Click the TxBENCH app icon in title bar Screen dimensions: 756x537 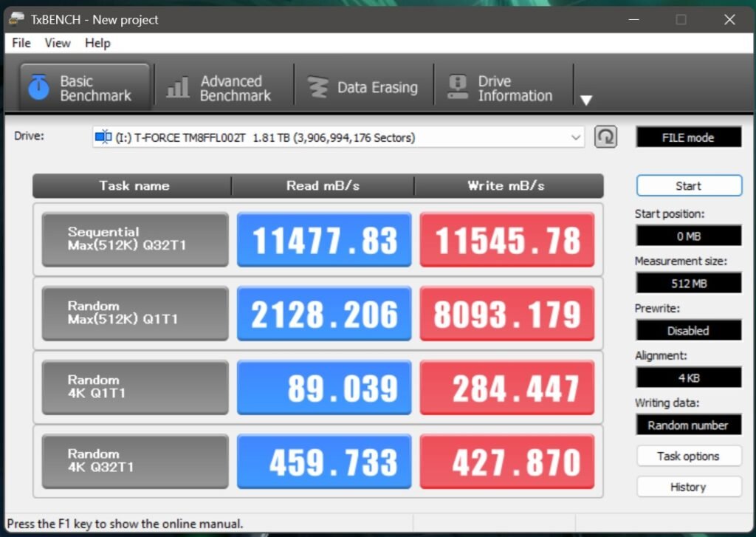pyautogui.click(x=16, y=18)
